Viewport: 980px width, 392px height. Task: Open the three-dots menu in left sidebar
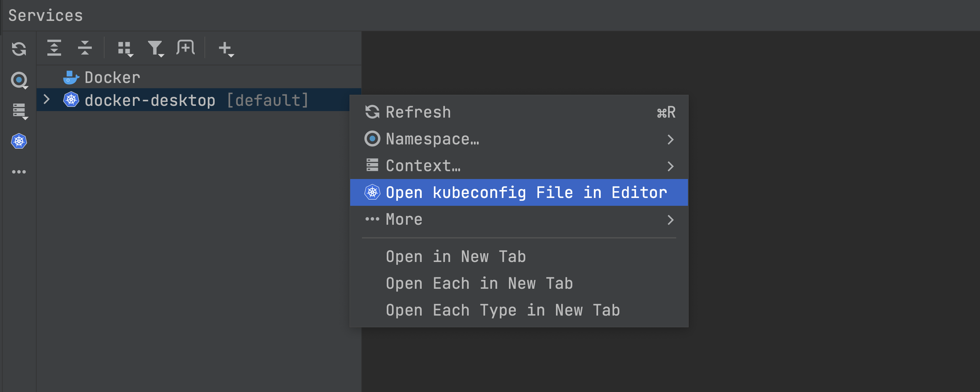pyautogui.click(x=19, y=172)
